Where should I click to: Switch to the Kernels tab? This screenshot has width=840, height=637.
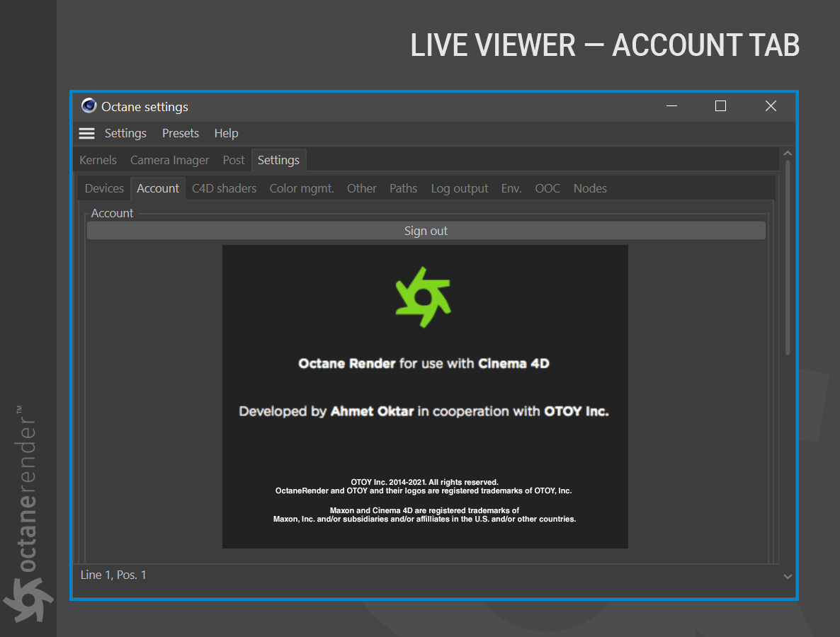click(98, 160)
